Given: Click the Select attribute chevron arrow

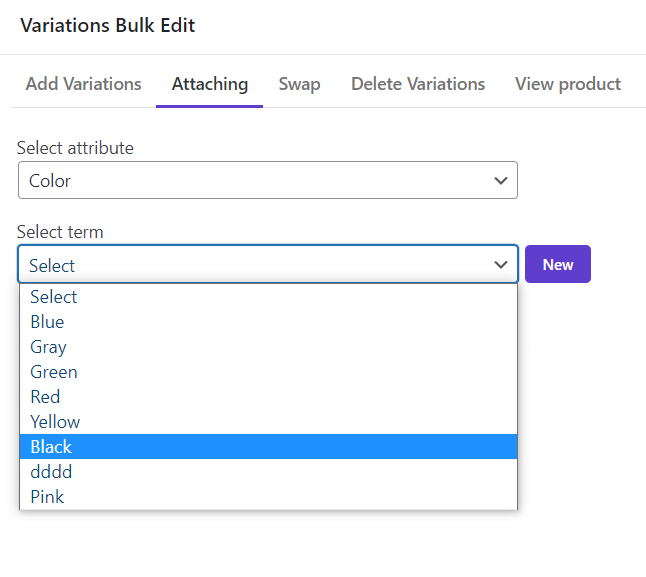Looking at the screenshot, I should pos(501,180).
